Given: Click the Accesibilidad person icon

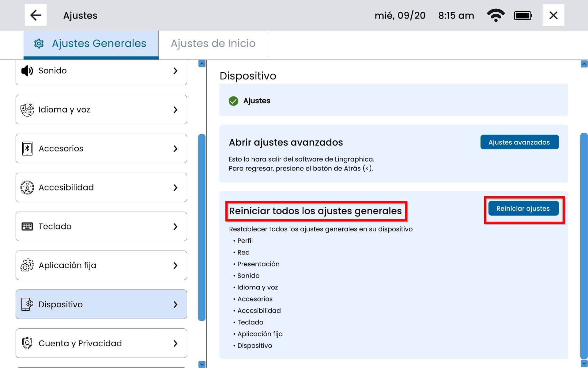Looking at the screenshot, I should [27, 187].
